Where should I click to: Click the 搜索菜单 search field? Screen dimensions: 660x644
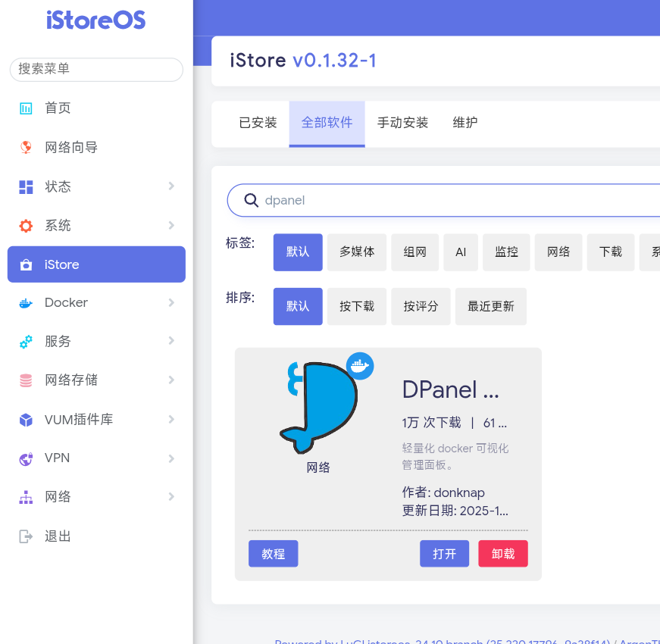(96, 69)
